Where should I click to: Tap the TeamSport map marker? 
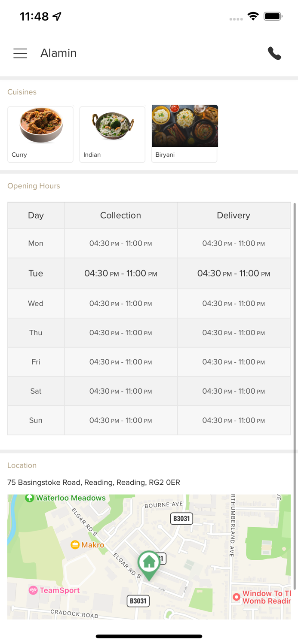coord(34,590)
